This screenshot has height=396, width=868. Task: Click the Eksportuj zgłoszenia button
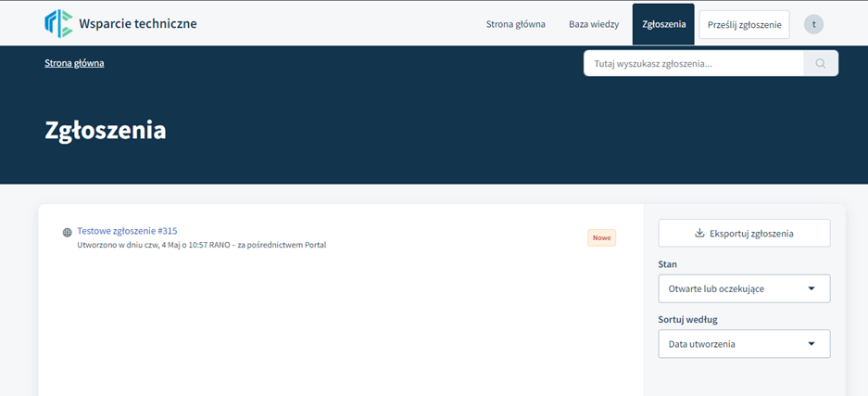pyautogui.click(x=744, y=233)
